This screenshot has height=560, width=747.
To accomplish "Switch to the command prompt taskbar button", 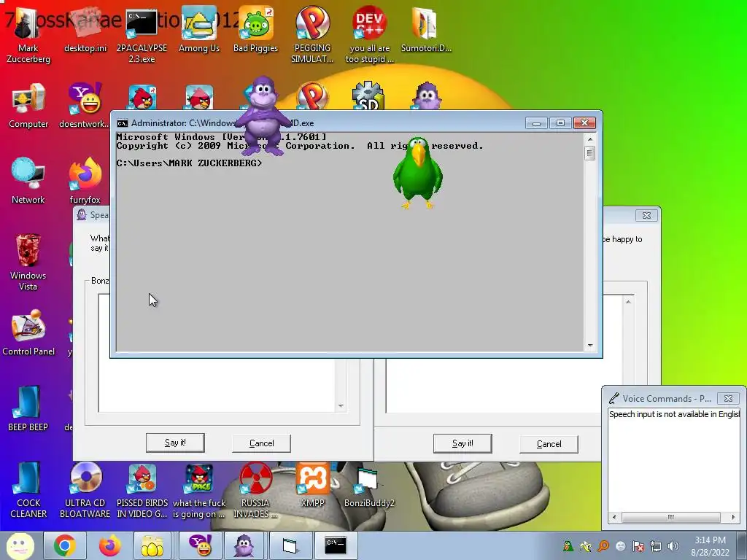I will 336,545.
